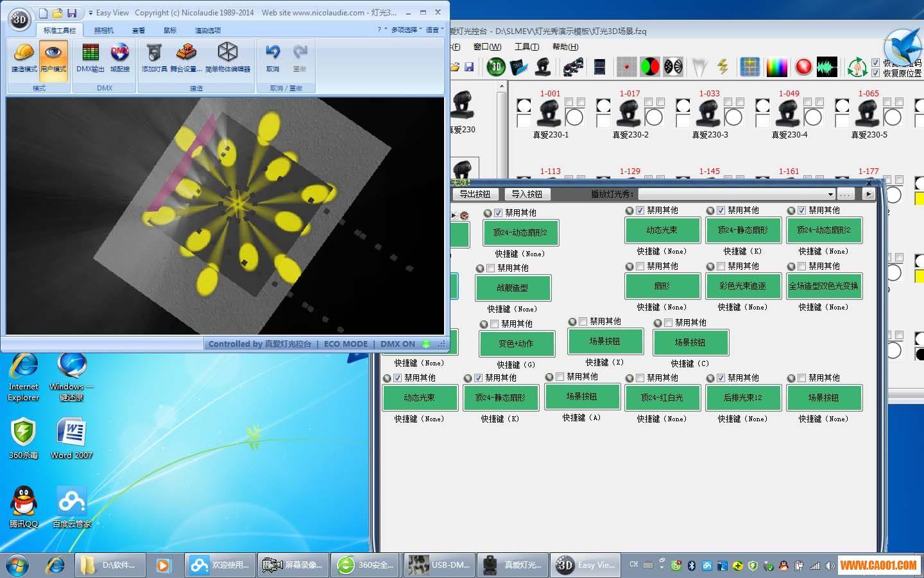Expand the 语言 language dropdown

pyautogui.click(x=434, y=30)
